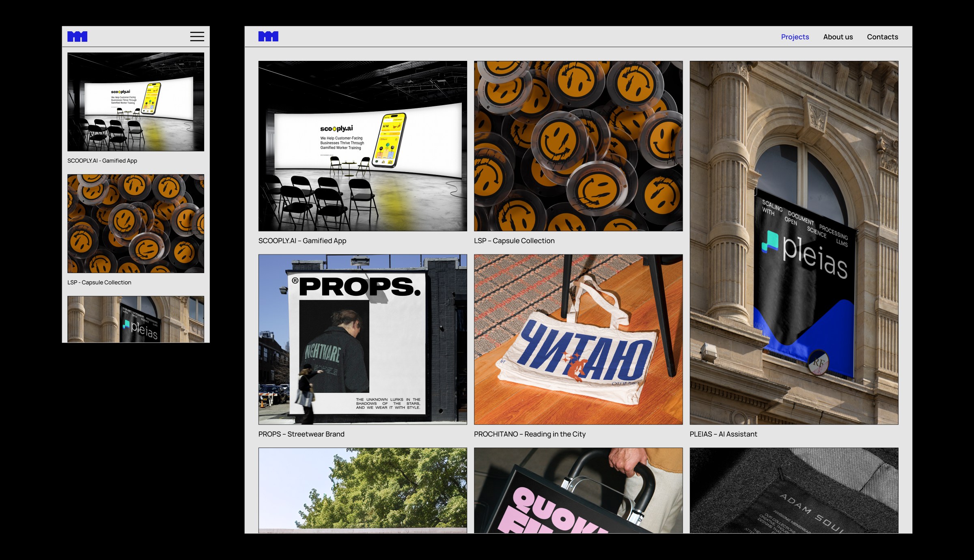The image size is (974, 560).
Task: Open the green tree project thumbnail
Action: coord(363,490)
